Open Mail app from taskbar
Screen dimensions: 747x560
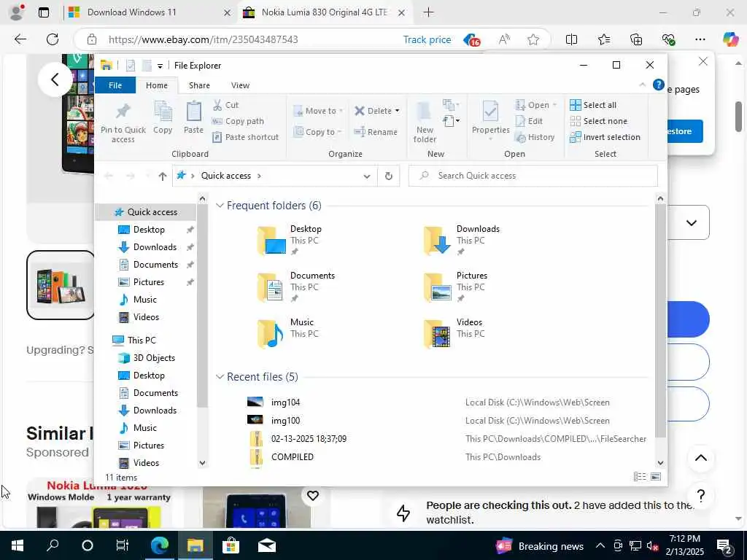[x=267, y=545]
